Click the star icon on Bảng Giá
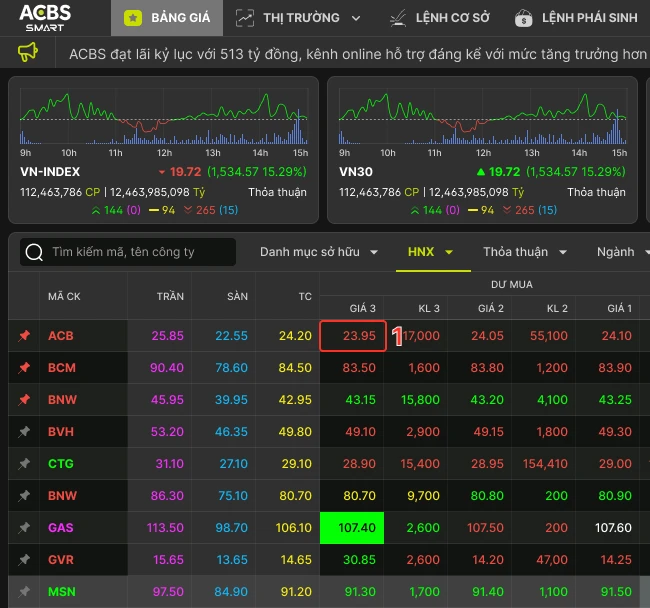Screen dimensions: 650x608 click(133, 18)
